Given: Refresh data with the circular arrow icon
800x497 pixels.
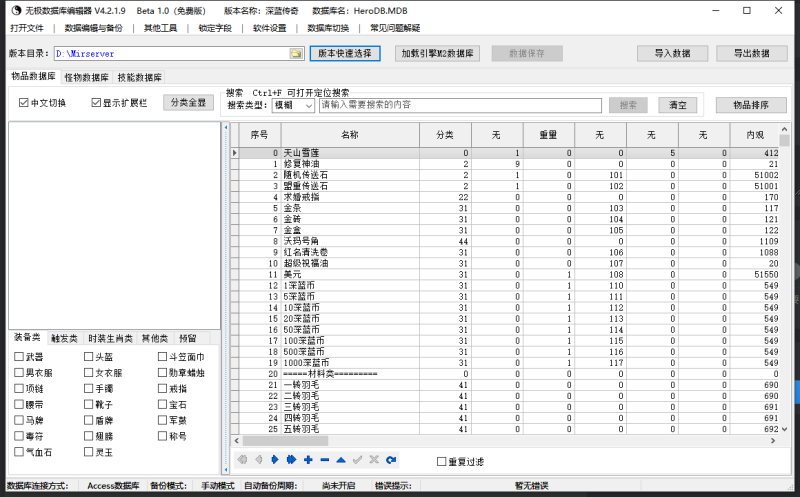Looking at the screenshot, I should pos(391,460).
